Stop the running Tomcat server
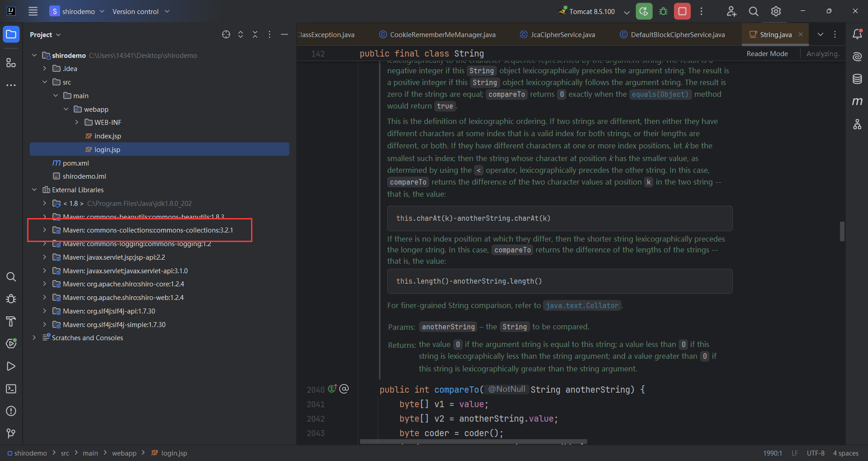Viewport: 868px width, 461px height. click(x=683, y=11)
